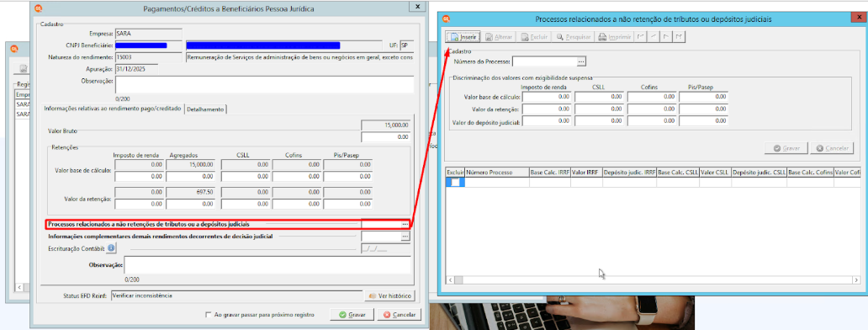
Task: Go to last record navigation arrow
Action: pos(679,37)
